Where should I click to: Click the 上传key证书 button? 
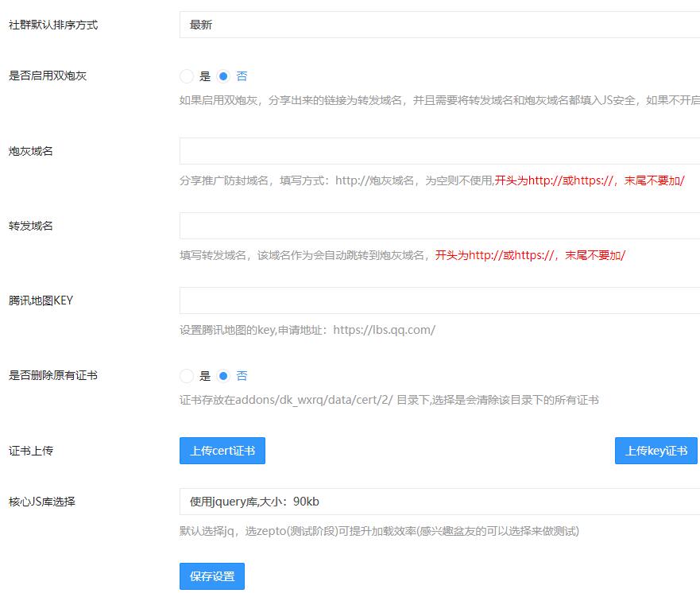point(656,451)
